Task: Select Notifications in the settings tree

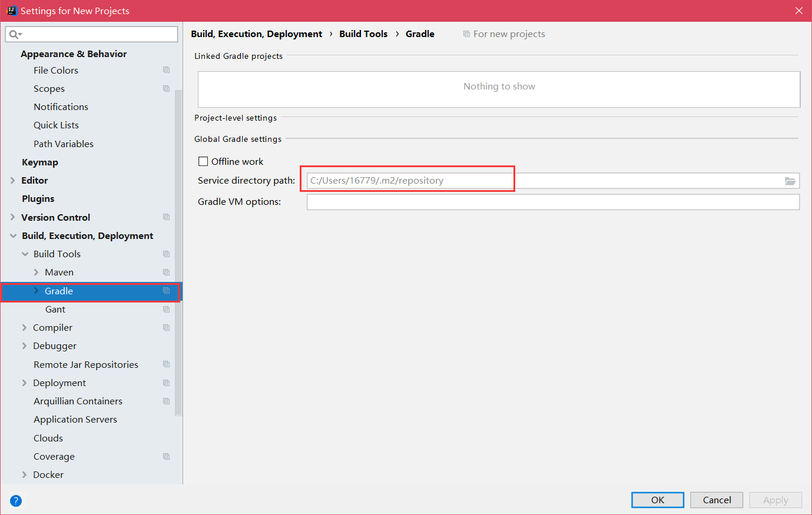Action: [61, 107]
